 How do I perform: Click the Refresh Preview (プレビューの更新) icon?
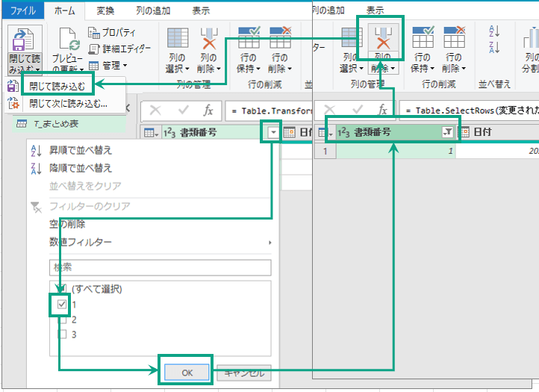tap(69, 39)
